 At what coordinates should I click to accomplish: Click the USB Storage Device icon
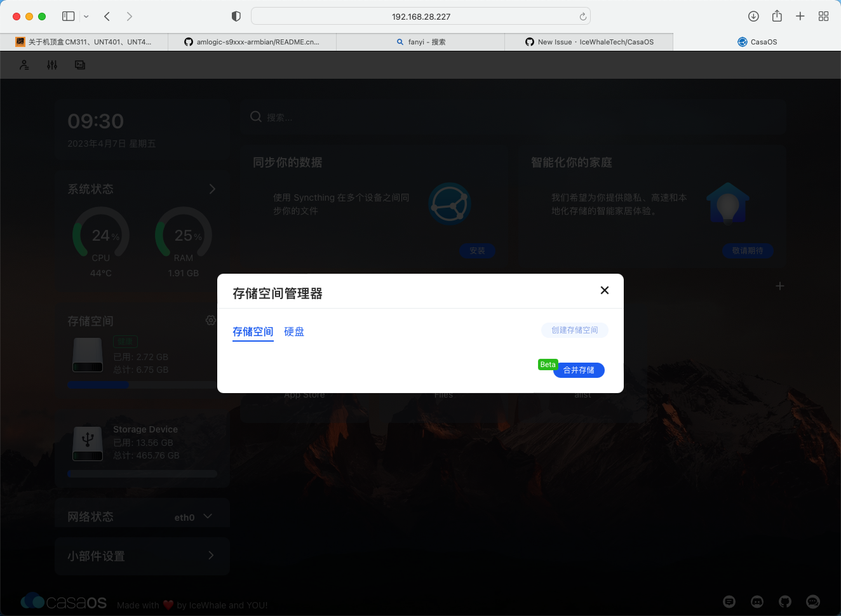click(88, 443)
